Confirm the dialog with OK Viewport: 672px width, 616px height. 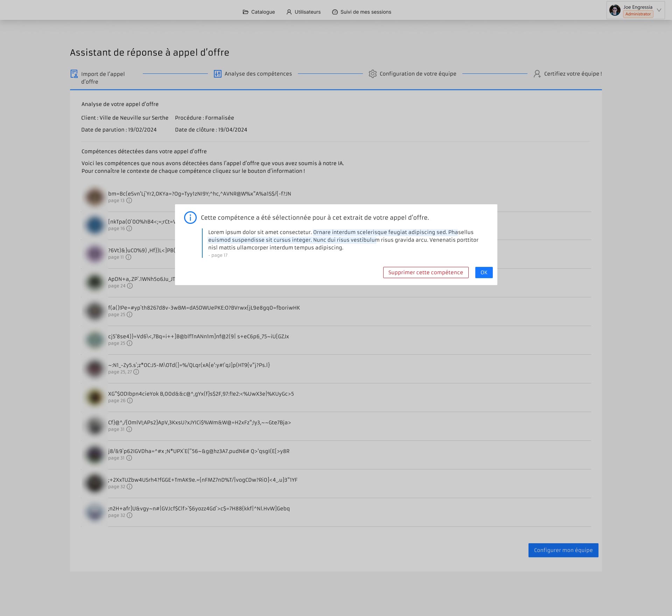coord(484,272)
